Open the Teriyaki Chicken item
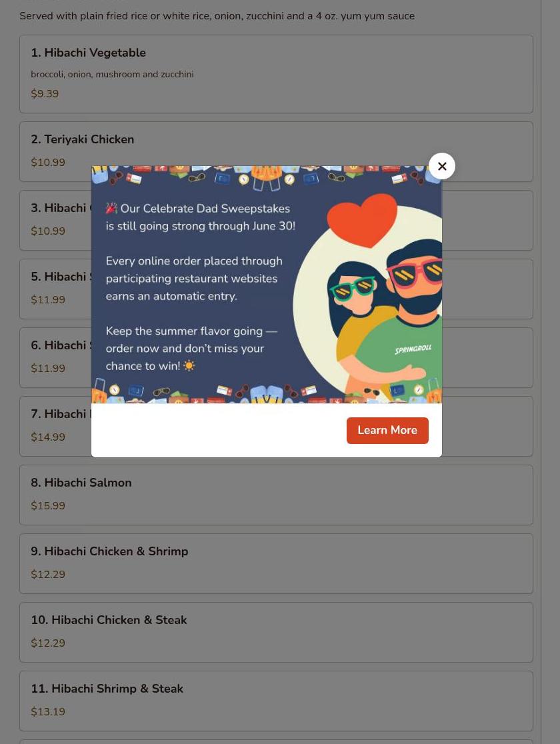 click(x=276, y=152)
